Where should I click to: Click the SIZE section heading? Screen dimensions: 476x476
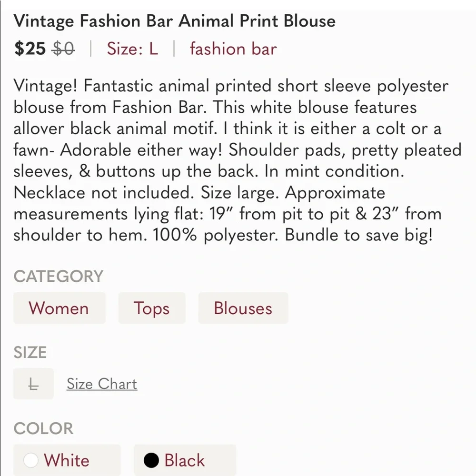tap(30, 352)
